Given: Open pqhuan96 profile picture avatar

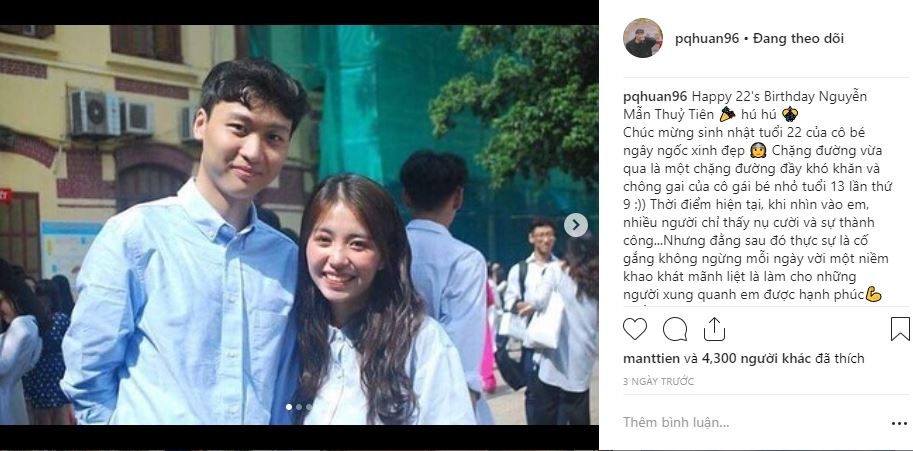Looking at the screenshot, I should (643, 38).
